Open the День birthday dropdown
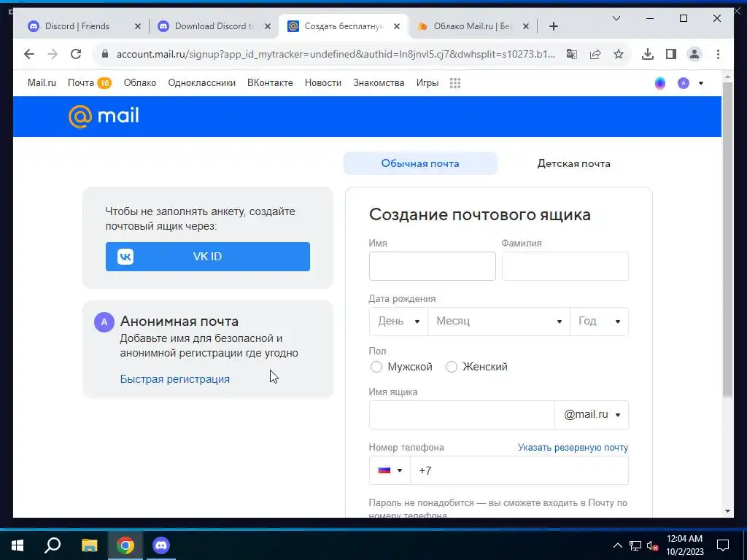This screenshot has height=560, width=747. pos(398,322)
